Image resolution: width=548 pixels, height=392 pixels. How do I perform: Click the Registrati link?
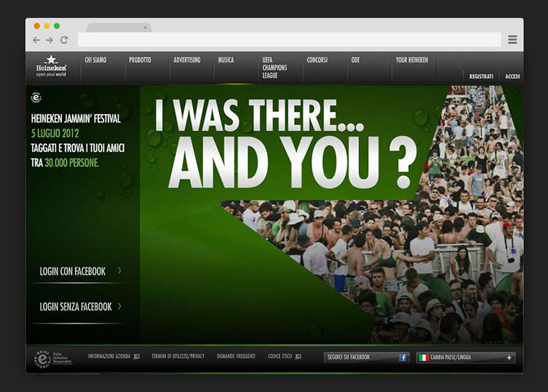tap(481, 76)
